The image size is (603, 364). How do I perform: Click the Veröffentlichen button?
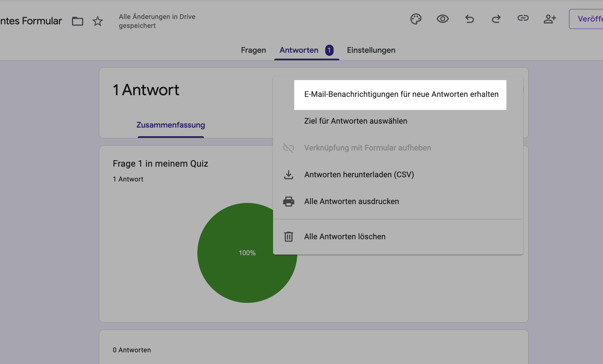pyautogui.click(x=586, y=19)
